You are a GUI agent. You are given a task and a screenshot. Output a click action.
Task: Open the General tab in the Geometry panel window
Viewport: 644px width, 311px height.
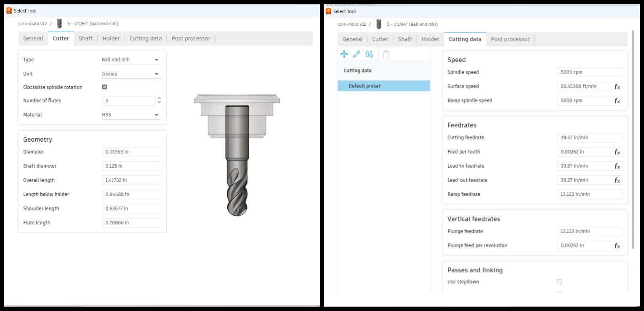tap(33, 39)
